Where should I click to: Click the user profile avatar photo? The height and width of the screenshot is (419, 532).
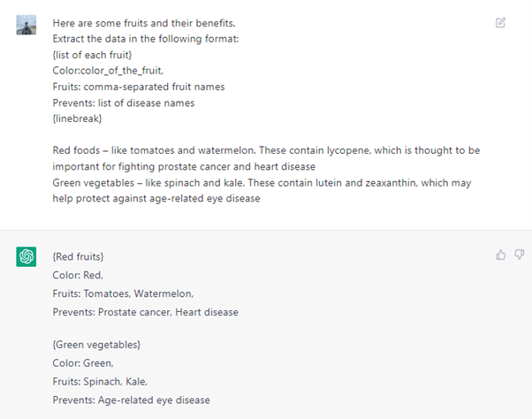click(27, 25)
